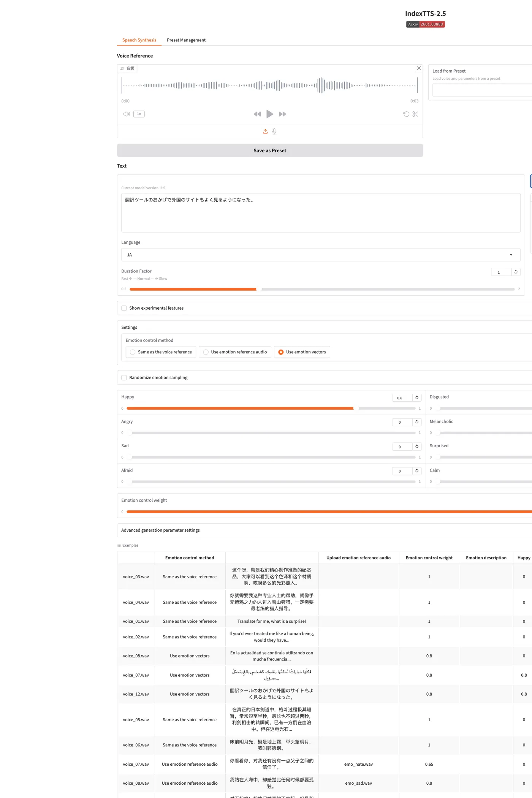Viewport: 532px width, 798px height.
Task: Click the Sad value number field
Action: 402,447
